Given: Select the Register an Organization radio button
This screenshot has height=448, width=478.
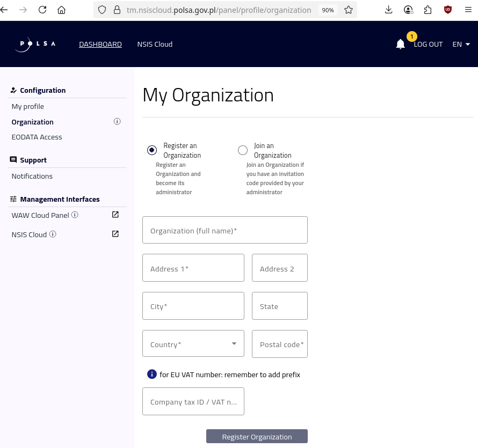Looking at the screenshot, I should [152, 150].
